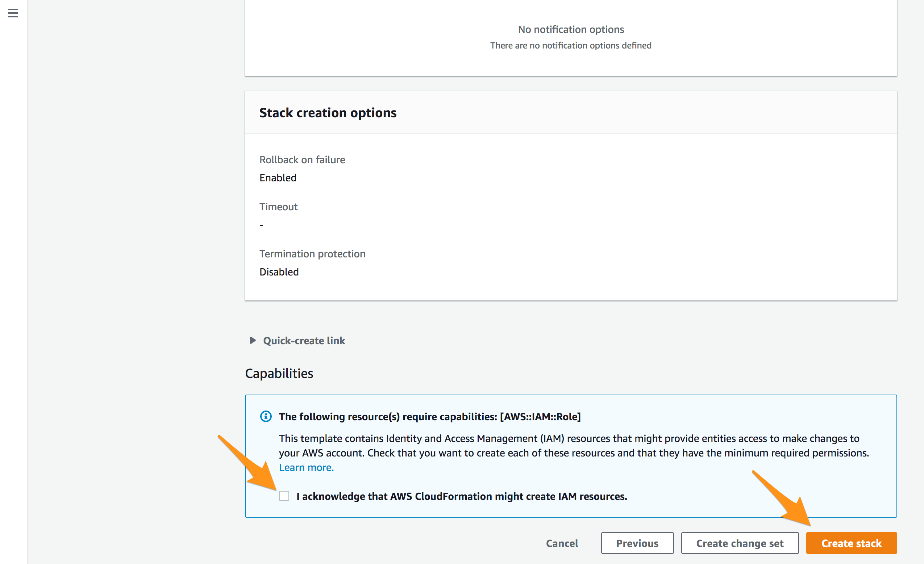Cancel the stack creation
The height and width of the screenshot is (564, 924).
tap(562, 543)
